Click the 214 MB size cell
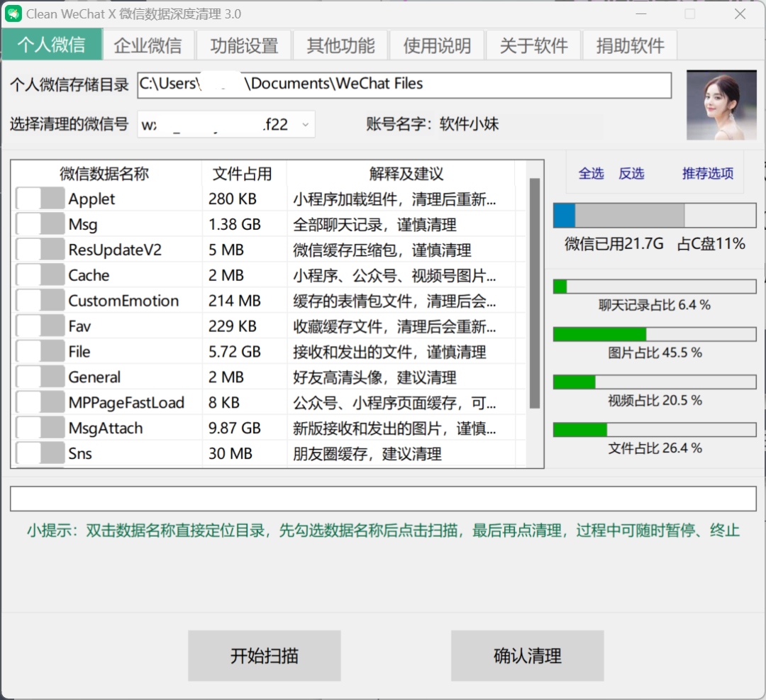This screenshot has width=766, height=700. coord(235,301)
